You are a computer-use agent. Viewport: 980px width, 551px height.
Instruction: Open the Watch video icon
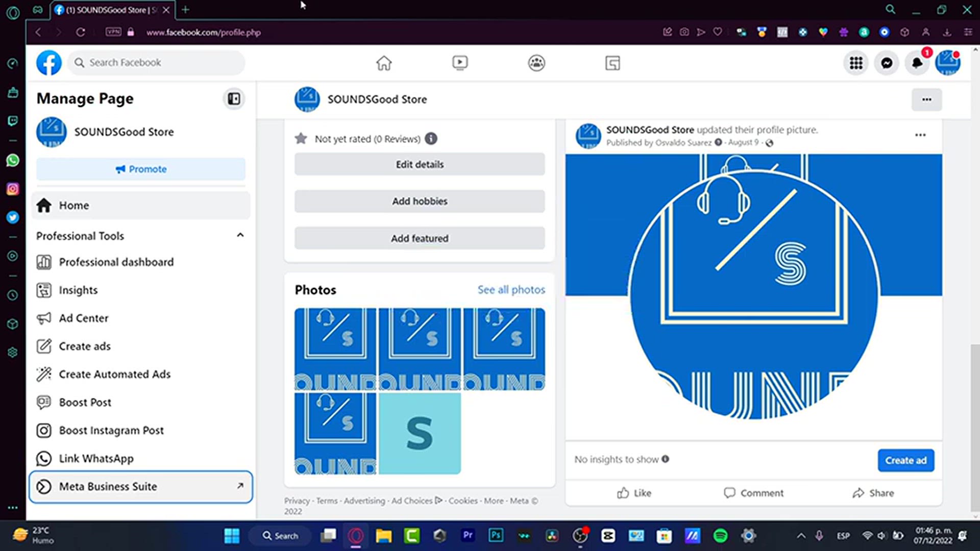pyautogui.click(x=460, y=63)
